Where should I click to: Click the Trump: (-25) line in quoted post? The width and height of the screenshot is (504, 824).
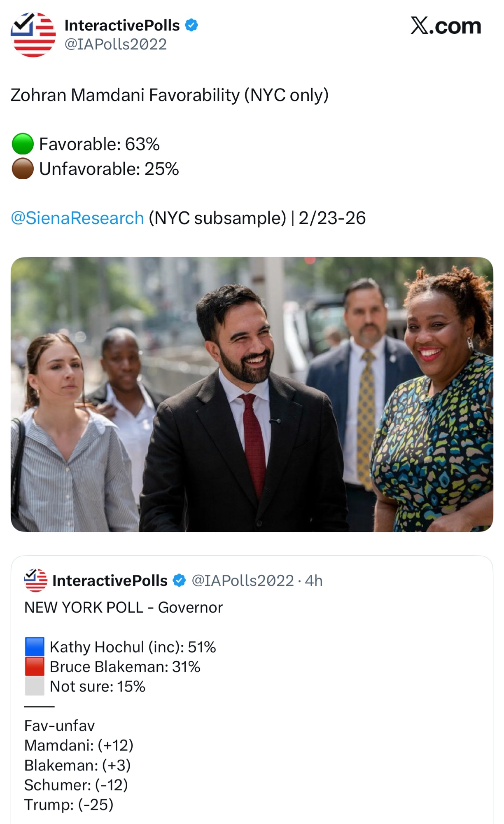(69, 805)
